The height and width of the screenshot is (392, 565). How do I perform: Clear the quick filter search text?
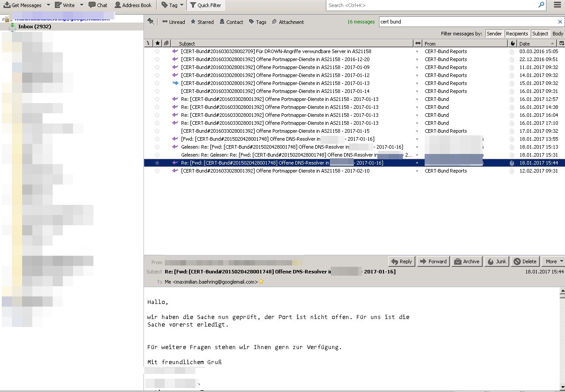coord(560,22)
